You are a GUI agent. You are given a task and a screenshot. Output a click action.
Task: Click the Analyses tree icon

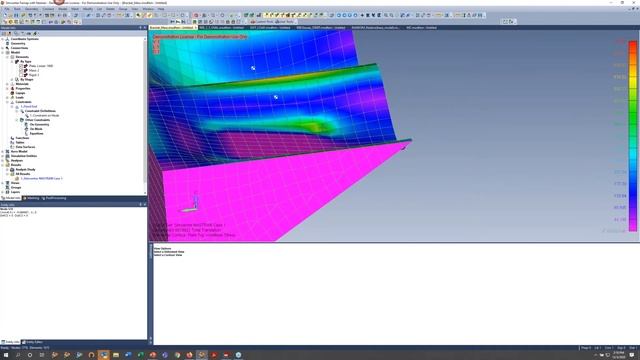point(7,160)
